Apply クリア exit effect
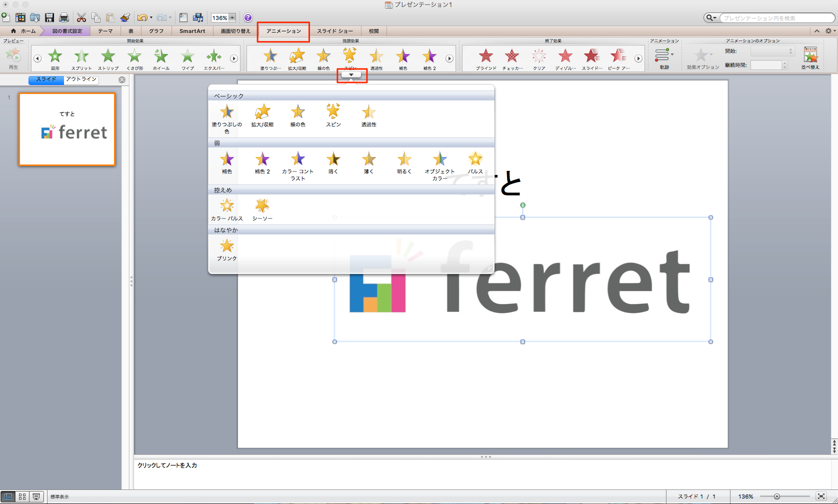 pos(539,59)
